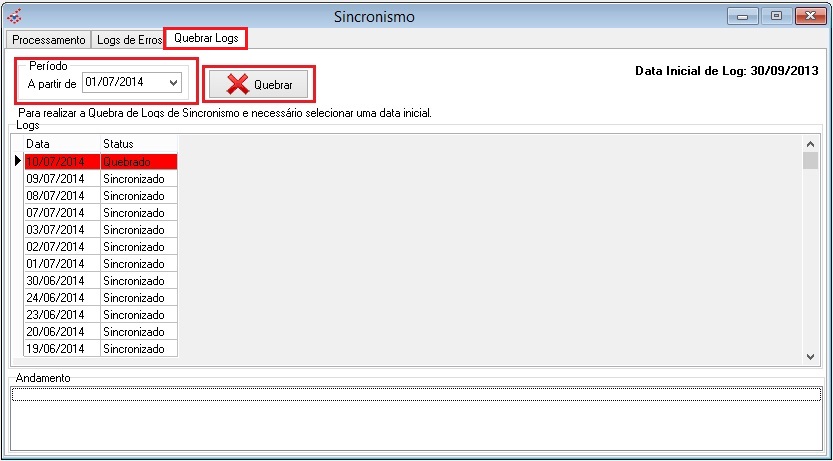Switch to the Processamento tab
833x461 pixels.
[x=49, y=39]
